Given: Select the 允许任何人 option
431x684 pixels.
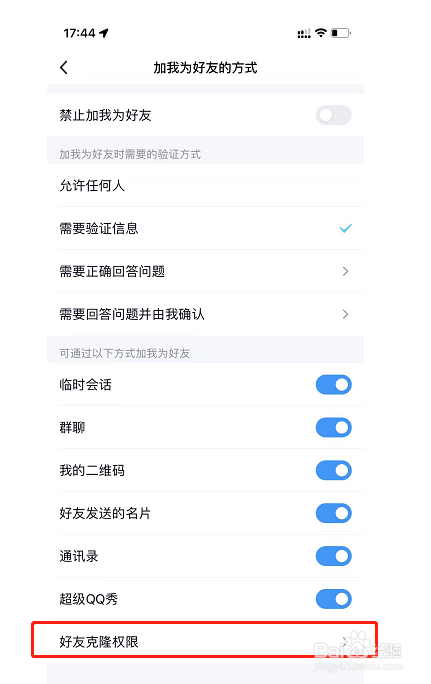Looking at the screenshot, I should pyautogui.click(x=205, y=185).
